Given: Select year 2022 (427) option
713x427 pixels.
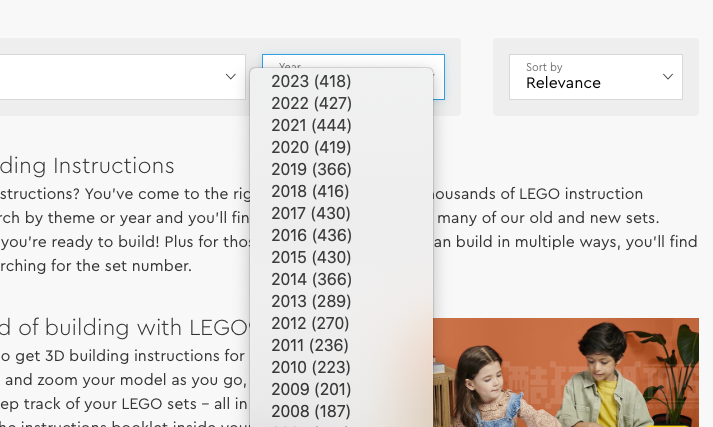Looking at the screenshot, I should 341,103.
